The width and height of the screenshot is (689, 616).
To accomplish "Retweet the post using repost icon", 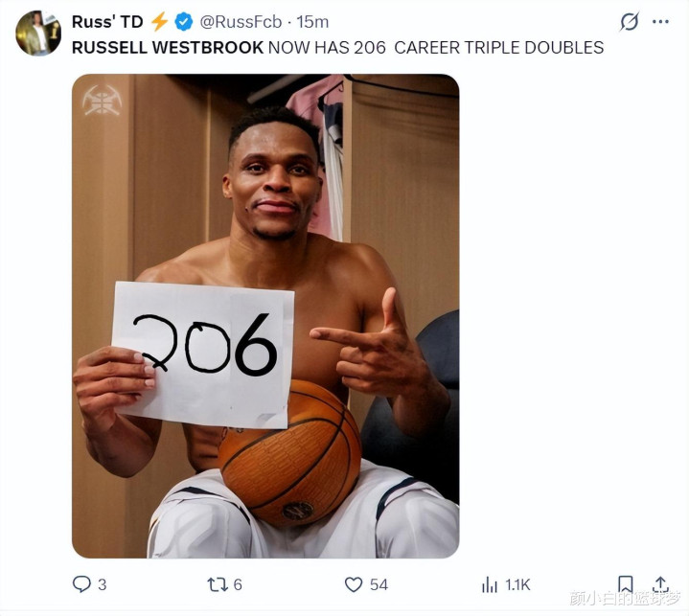I will [218, 584].
